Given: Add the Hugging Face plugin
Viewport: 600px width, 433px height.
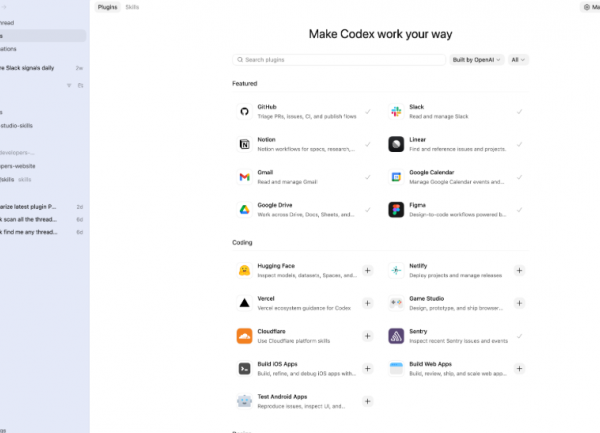Looking at the screenshot, I should pyautogui.click(x=367, y=270).
